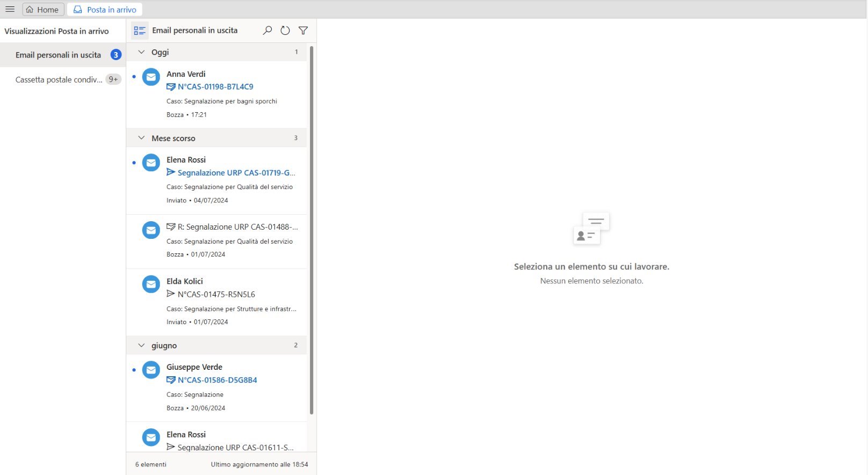Click the email list vertical scrollbar
The height and width of the screenshot is (475, 868).
click(312, 231)
